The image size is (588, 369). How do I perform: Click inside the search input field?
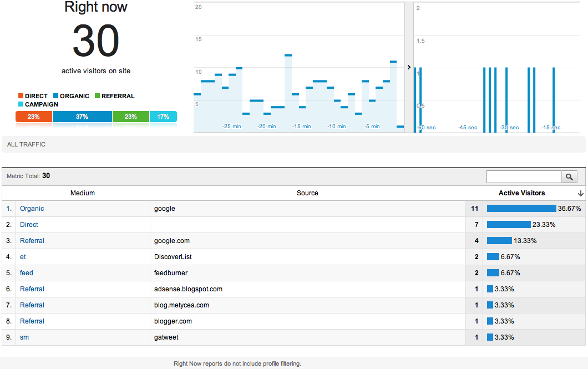coord(524,176)
